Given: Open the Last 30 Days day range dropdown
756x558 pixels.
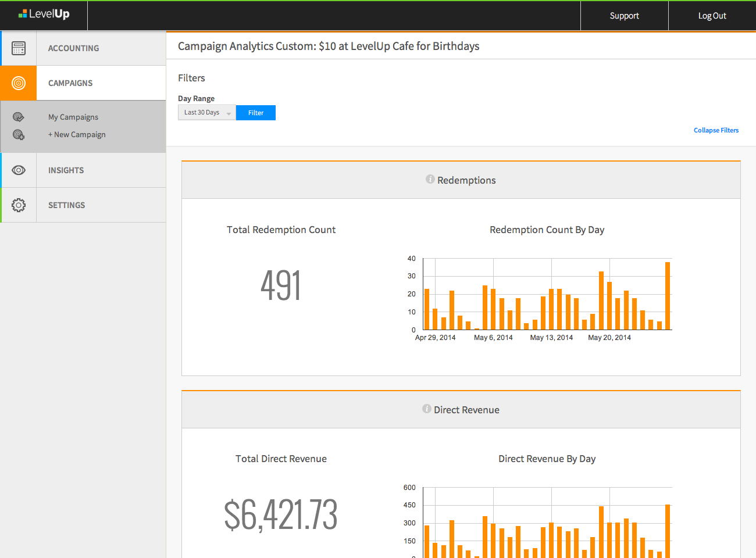Looking at the screenshot, I should click(x=204, y=112).
